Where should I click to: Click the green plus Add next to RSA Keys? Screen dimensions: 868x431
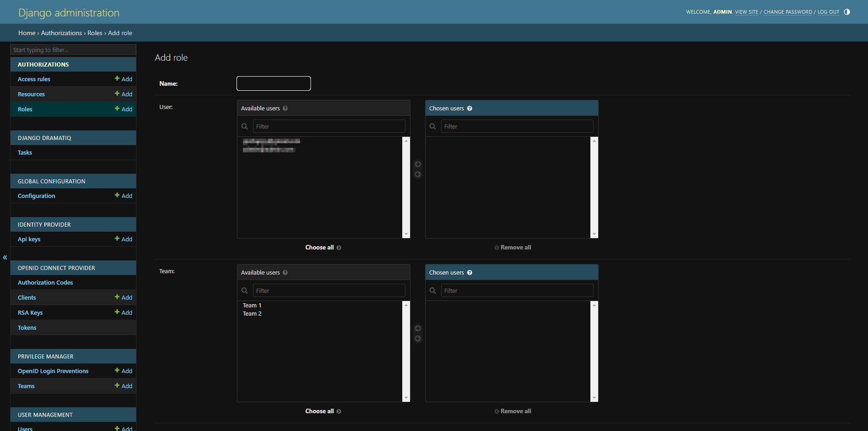[x=123, y=312]
